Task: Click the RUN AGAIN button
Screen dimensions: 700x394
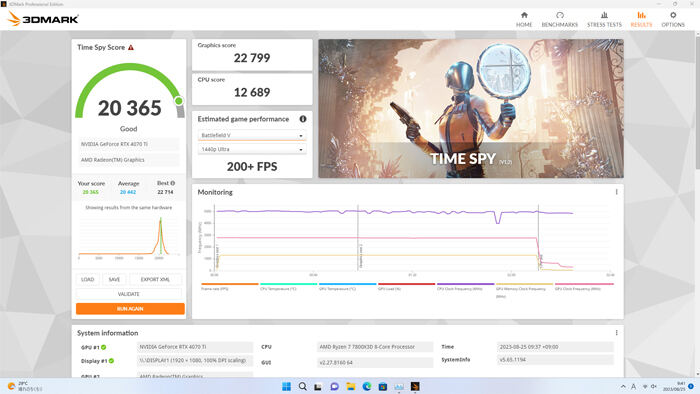Action: [x=130, y=309]
